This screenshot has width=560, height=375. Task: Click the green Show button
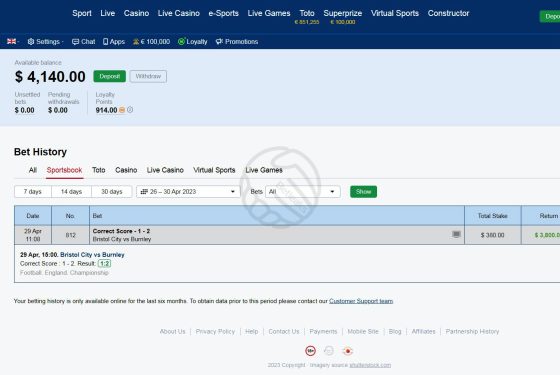tap(363, 192)
